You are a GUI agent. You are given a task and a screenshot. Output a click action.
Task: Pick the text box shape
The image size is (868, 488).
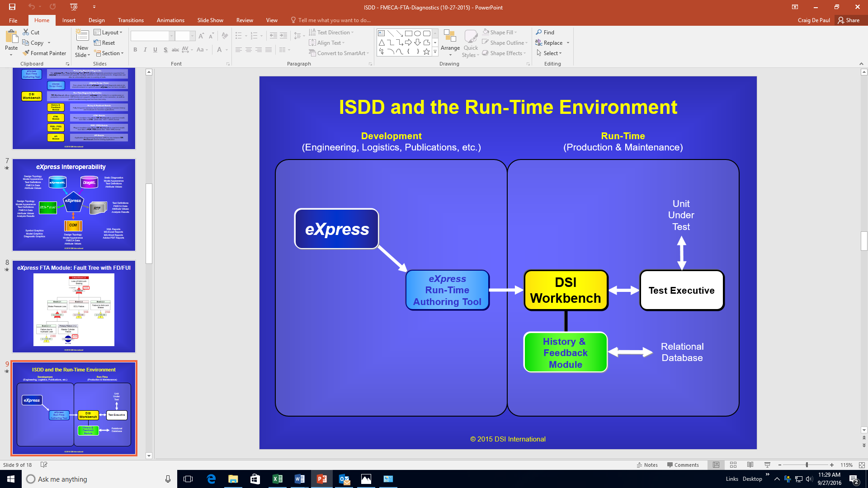(x=382, y=33)
